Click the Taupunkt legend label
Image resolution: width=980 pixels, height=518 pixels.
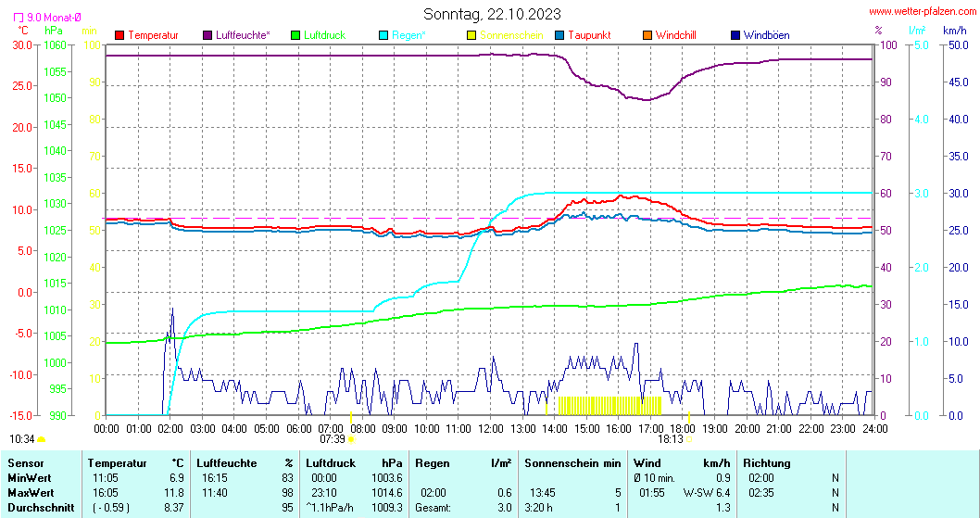coord(589,35)
